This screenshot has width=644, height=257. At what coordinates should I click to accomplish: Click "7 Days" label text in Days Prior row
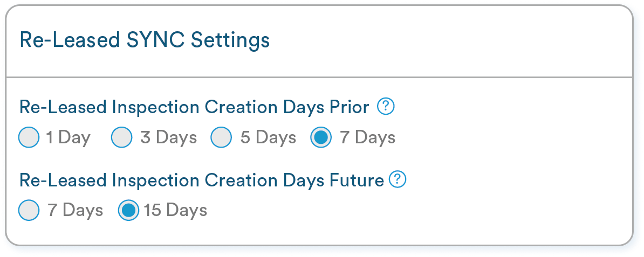368,137
